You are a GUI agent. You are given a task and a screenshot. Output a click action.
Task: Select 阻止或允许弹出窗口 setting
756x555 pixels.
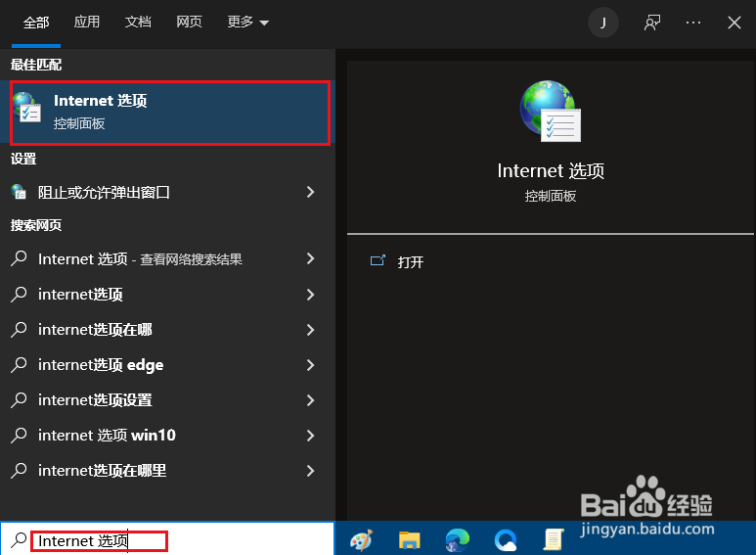(167, 193)
